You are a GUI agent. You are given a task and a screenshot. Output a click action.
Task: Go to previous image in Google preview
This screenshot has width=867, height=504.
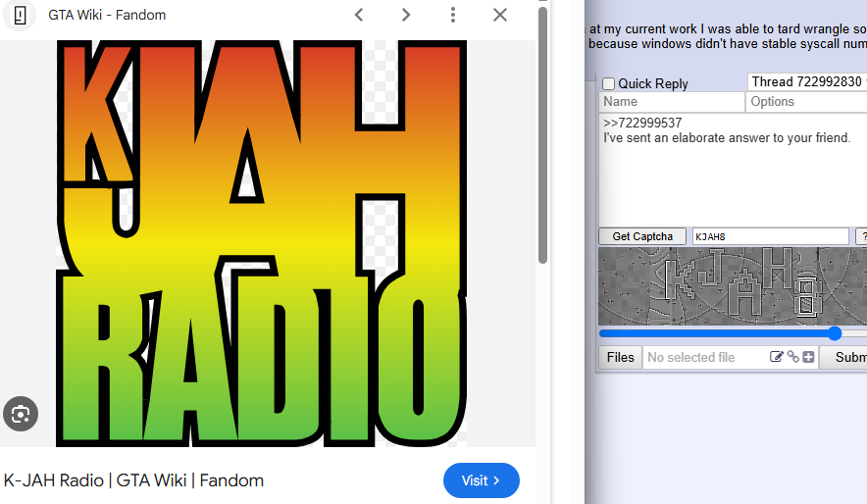click(359, 15)
